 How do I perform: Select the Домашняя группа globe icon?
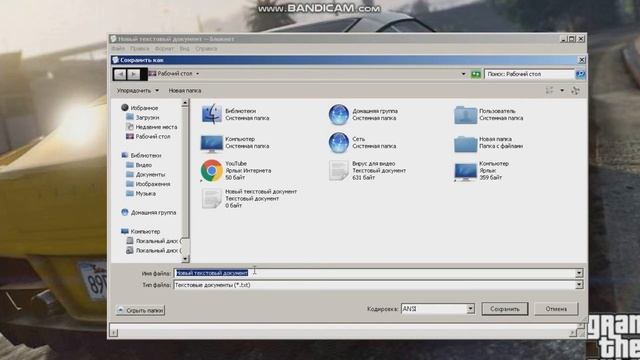[338, 114]
